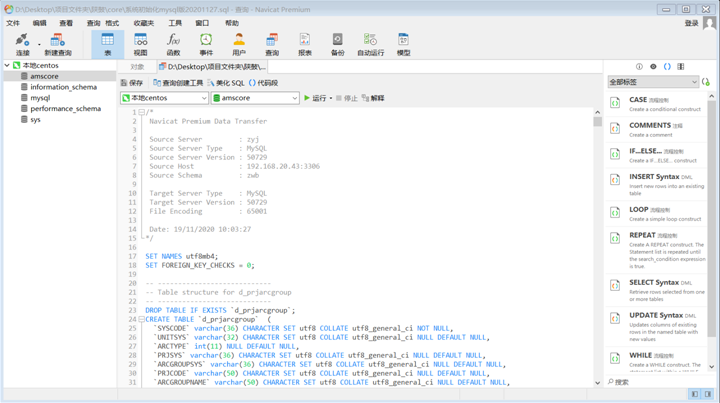The image size is (720, 403).
Task: Click the 保存 (Save) button
Action: coord(132,83)
